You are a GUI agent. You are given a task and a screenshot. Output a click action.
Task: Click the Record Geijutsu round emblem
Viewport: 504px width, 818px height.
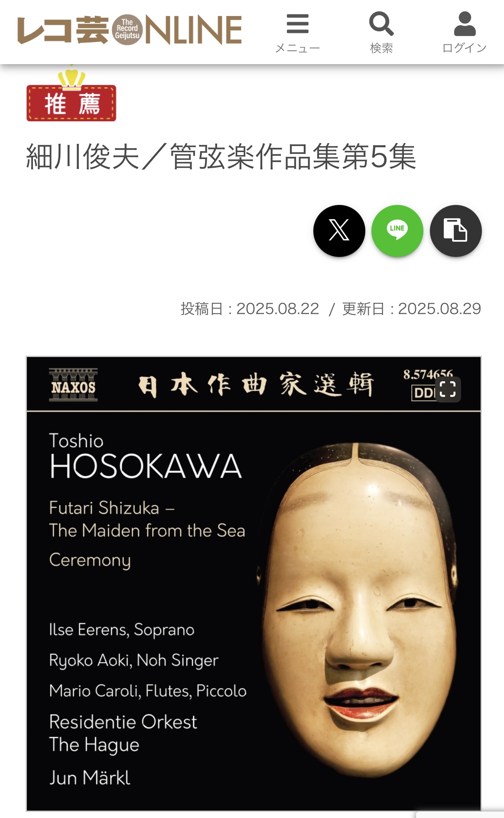[x=127, y=30]
